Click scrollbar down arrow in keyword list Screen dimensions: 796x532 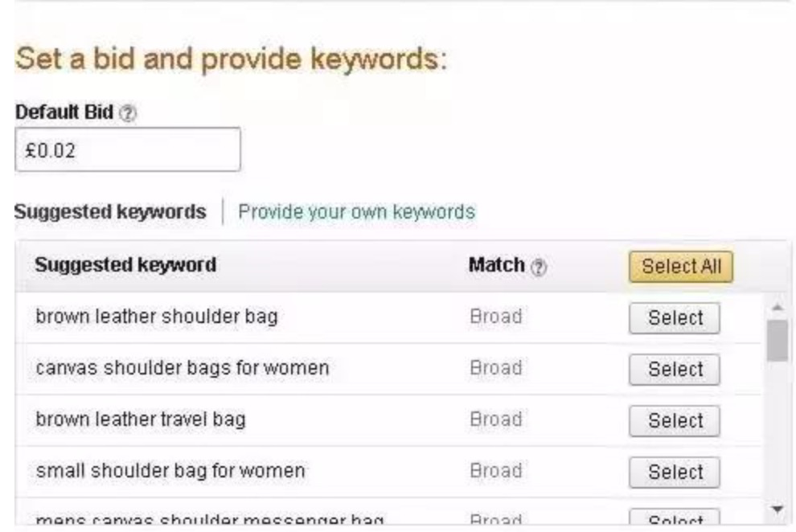[x=777, y=509]
